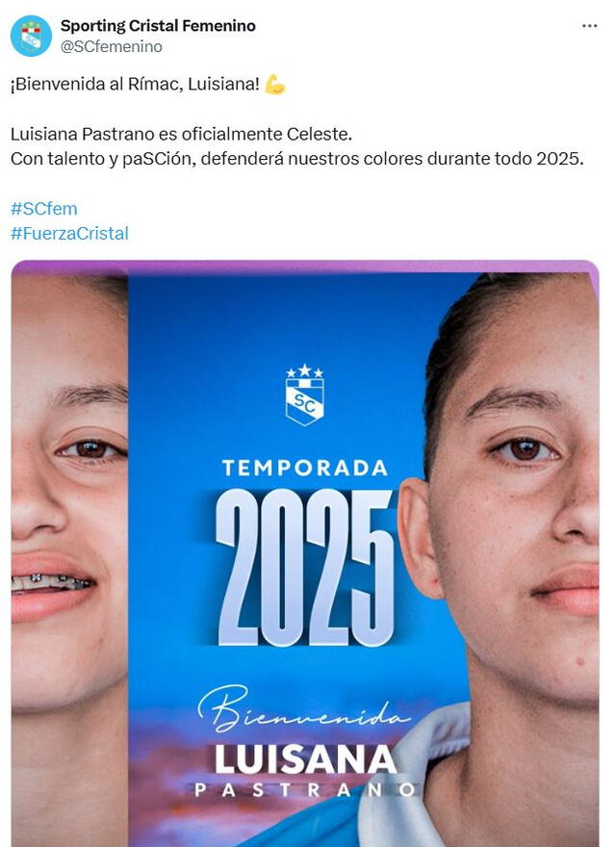Click the Bienvenida script text
Screen dimensions: 616x847
coord(304,708)
